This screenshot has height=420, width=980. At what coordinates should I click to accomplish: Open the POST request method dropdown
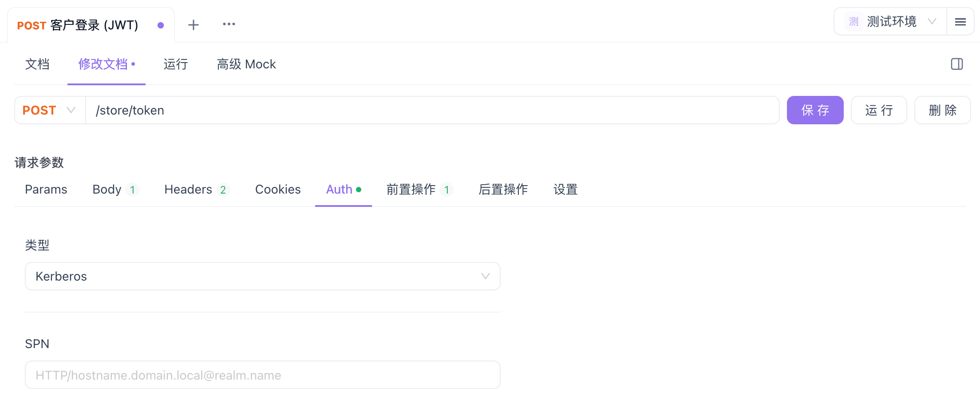tap(49, 110)
